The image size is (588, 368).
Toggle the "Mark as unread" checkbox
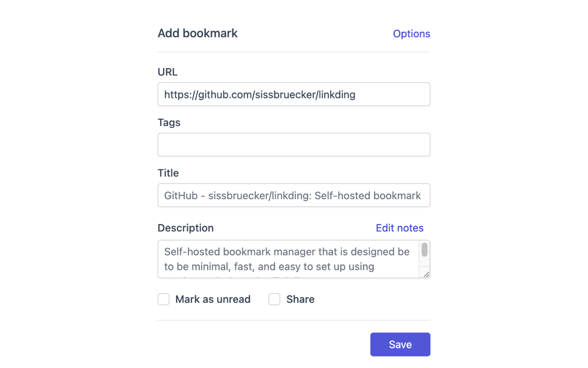pyautogui.click(x=163, y=299)
